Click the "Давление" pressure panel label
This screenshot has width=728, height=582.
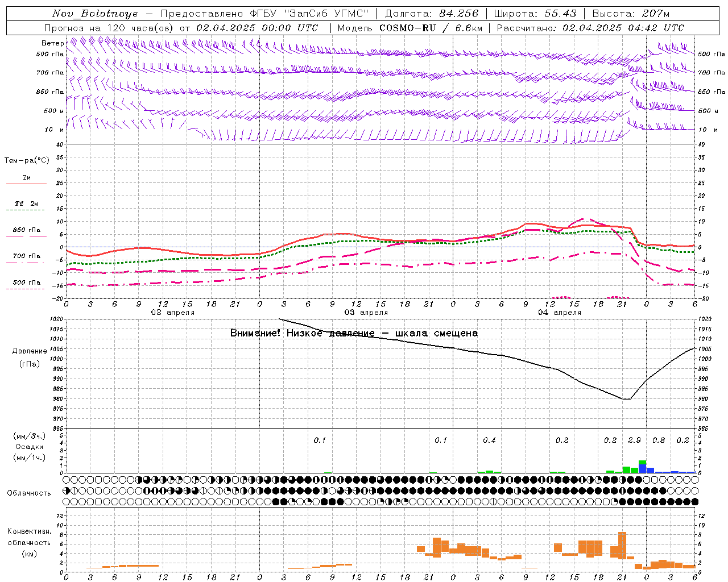tap(29, 351)
